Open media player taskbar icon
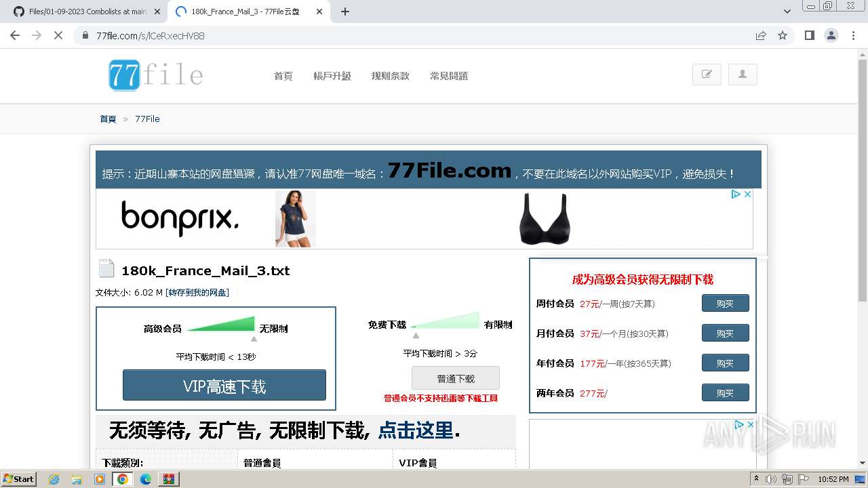 tap(100, 479)
